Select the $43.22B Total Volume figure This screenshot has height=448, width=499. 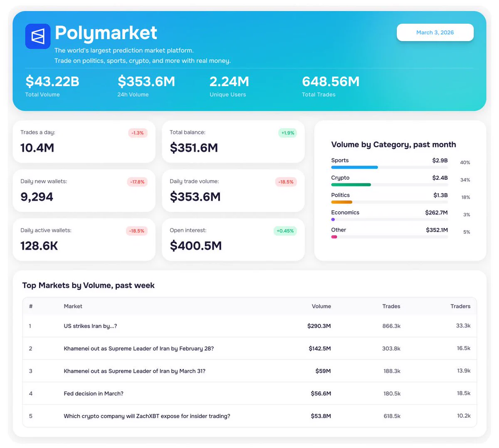(x=52, y=82)
